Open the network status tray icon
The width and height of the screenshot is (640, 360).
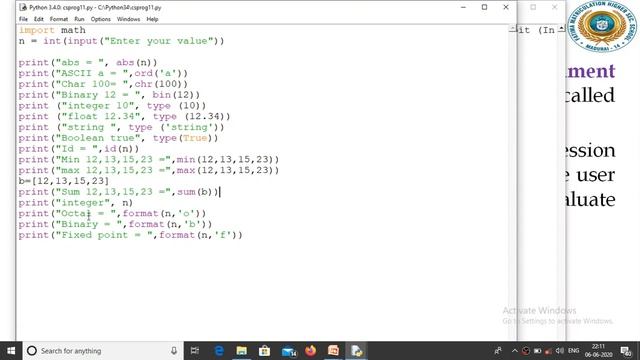pos(549,351)
